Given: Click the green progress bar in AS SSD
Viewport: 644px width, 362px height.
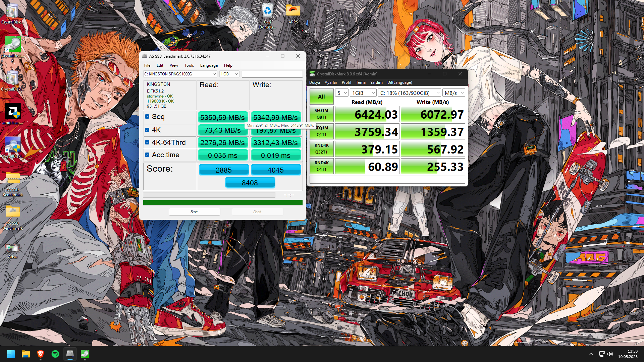Looking at the screenshot, I should 223,202.
